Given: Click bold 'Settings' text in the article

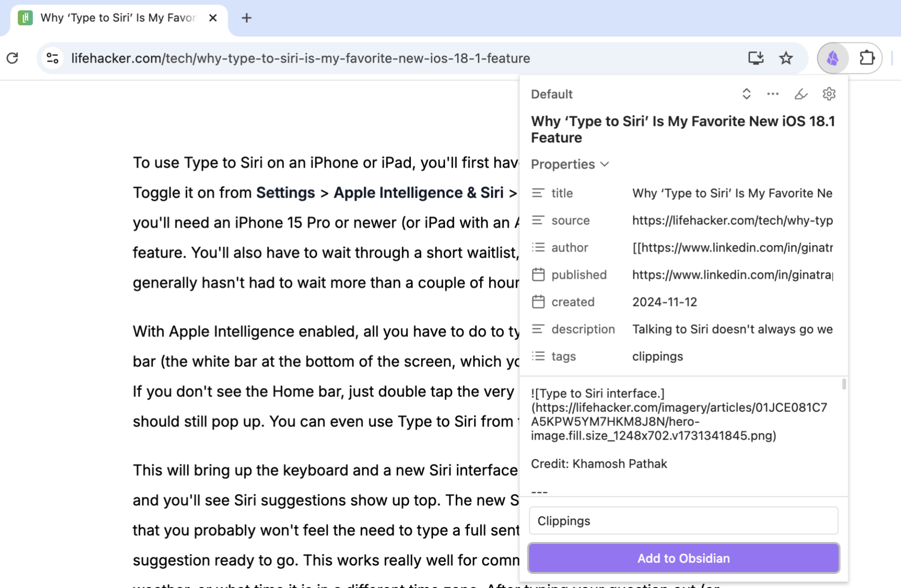Looking at the screenshot, I should [286, 192].
